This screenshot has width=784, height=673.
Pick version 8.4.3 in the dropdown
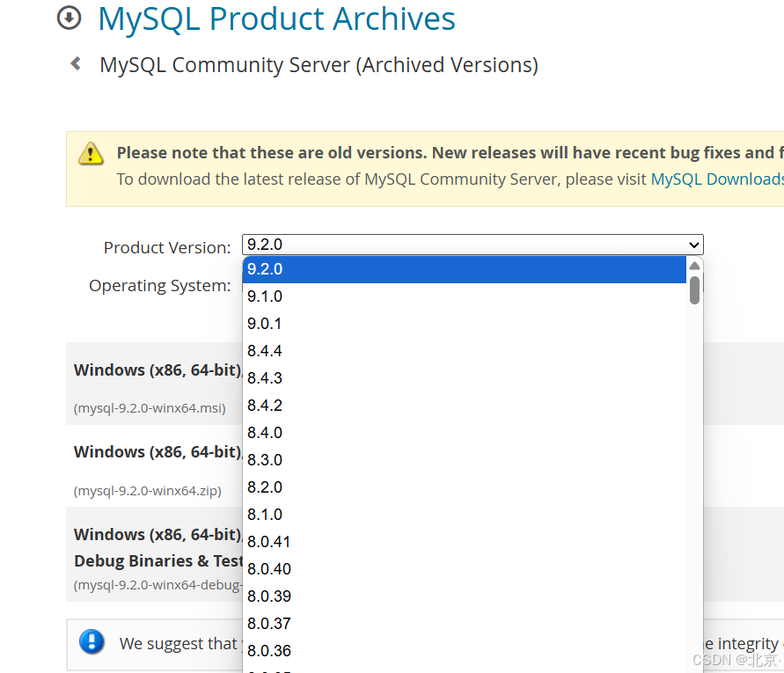click(x=464, y=378)
